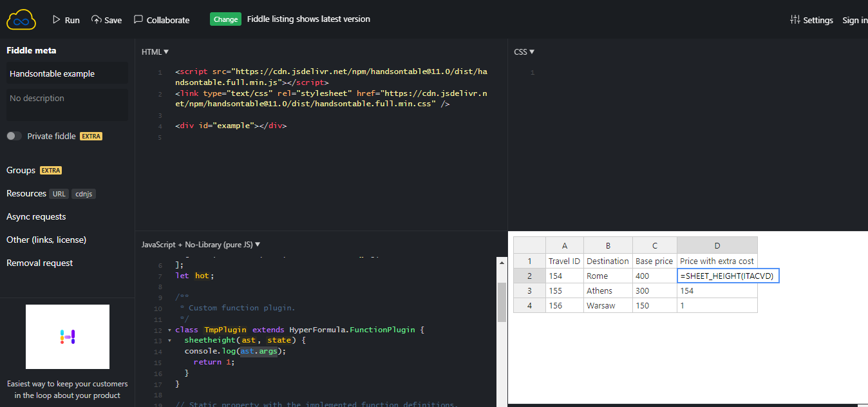Collapse the class TmpPlugin fold arrow
The height and width of the screenshot is (407, 868).
click(169, 330)
